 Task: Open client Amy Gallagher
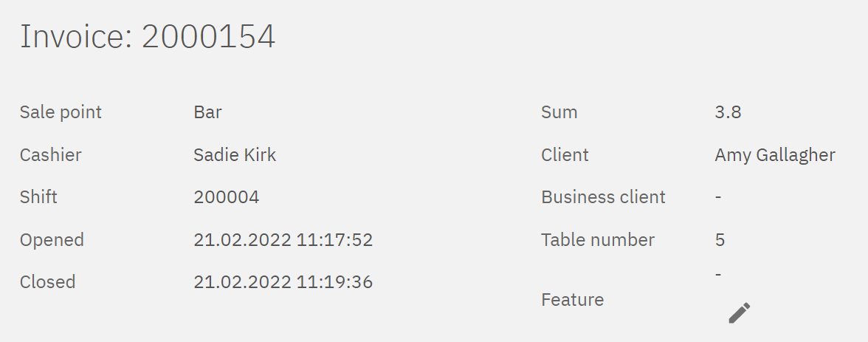775,155
